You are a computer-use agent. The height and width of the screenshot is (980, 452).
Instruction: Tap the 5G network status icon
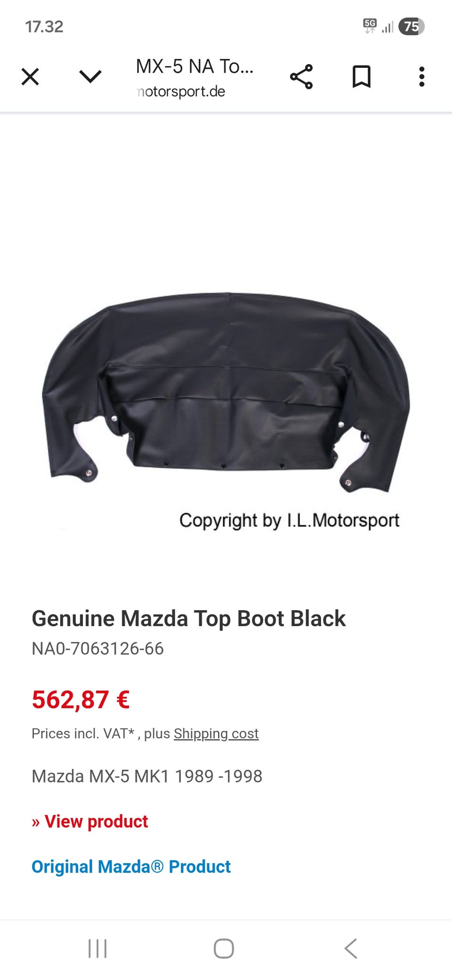click(x=370, y=26)
